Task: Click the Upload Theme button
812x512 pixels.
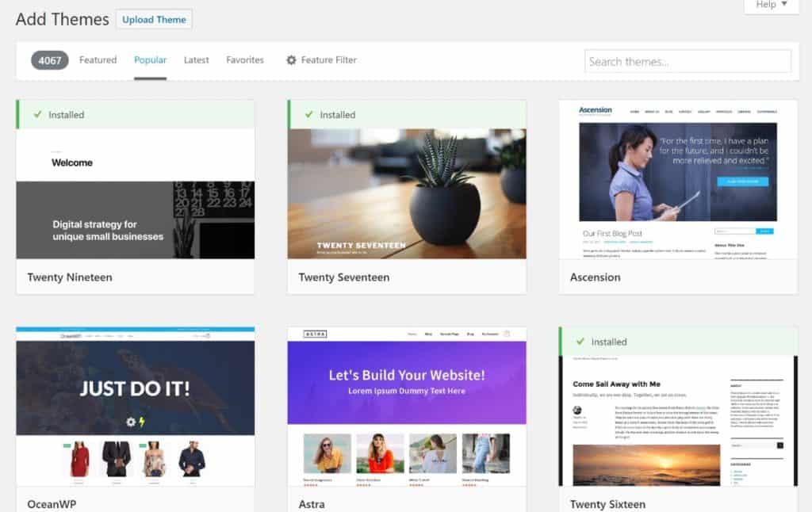Action: pos(154,20)
